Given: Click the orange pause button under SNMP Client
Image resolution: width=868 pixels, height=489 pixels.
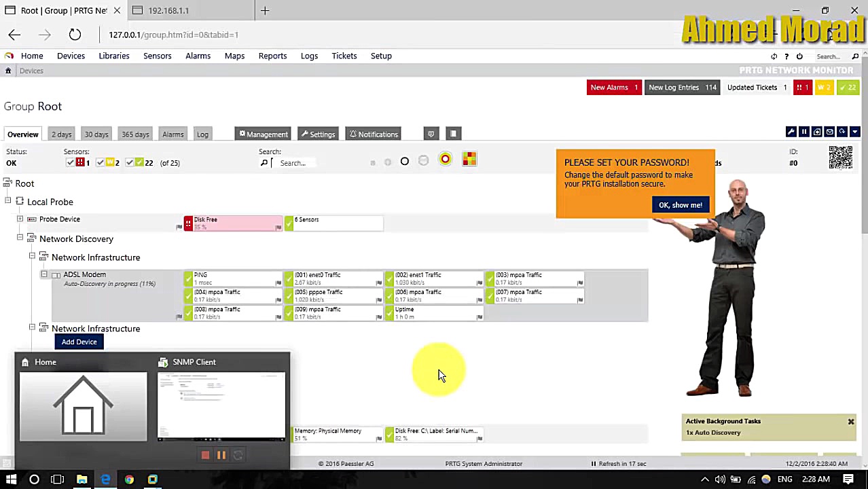Looking at the screenshot, I should click(221, 455).
